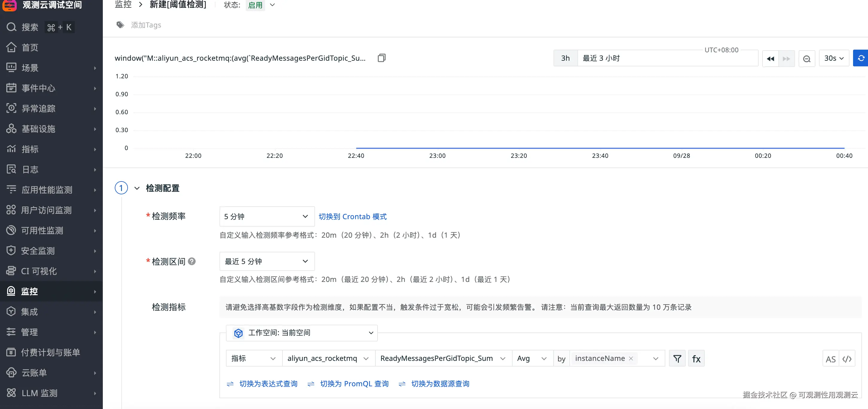Click the zoom-out magnifier icon
The width and height of the screenshot is (868, 409).
[x=807, y=59]
